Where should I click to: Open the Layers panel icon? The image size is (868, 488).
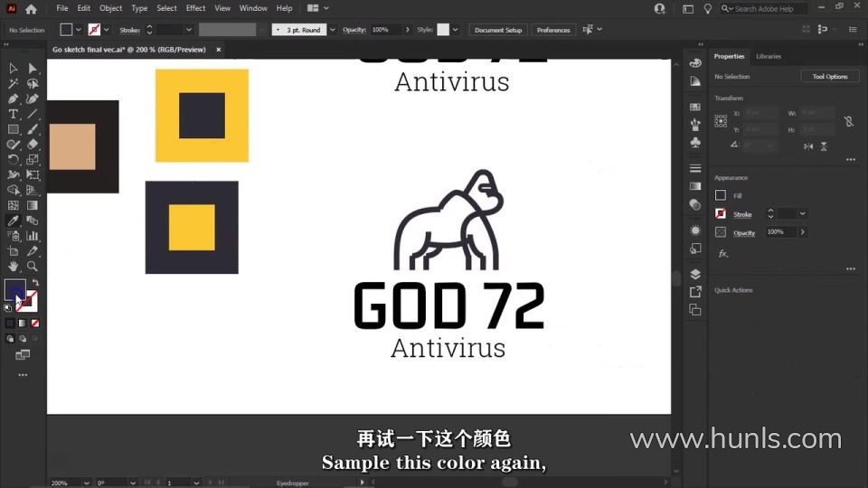point(695,274)
